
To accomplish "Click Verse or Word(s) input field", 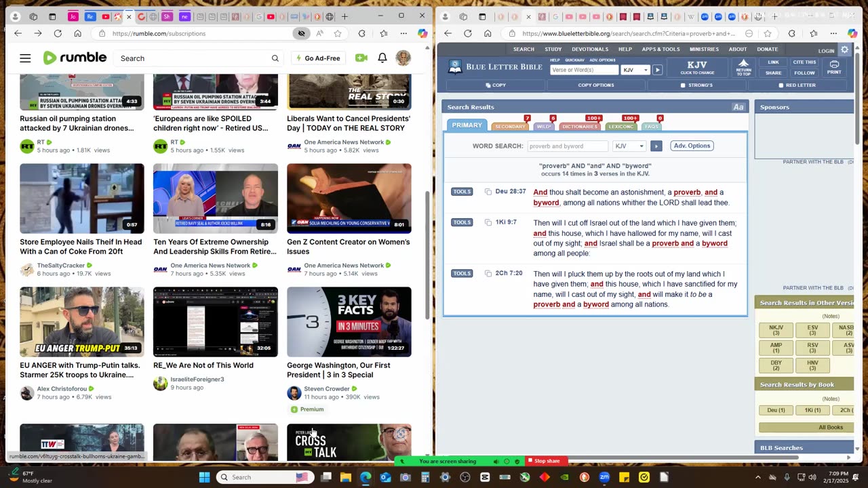I will coord(585,70).
